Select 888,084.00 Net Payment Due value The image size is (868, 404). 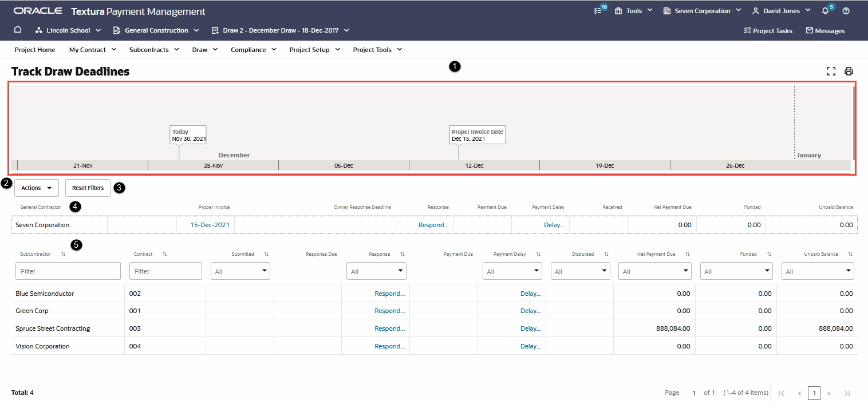(673, 328)
